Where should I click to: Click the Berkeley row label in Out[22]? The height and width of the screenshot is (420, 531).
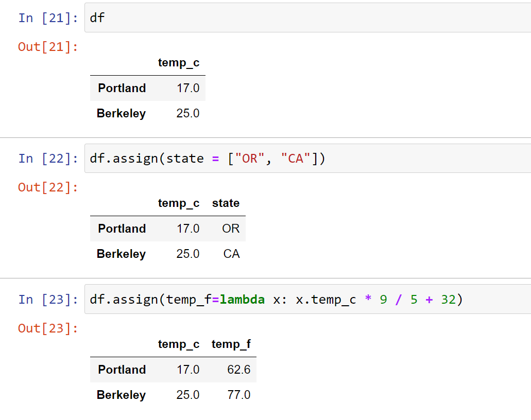point(121,254)
